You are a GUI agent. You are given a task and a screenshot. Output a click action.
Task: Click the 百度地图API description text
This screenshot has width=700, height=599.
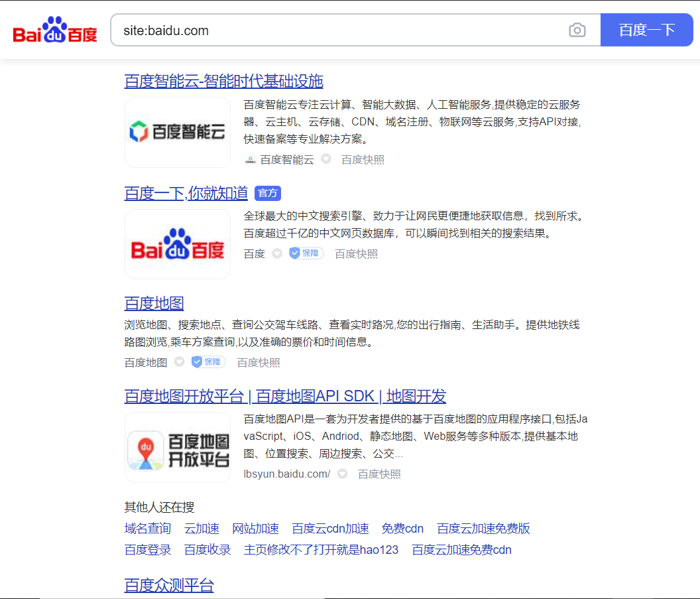pos(416,436)
